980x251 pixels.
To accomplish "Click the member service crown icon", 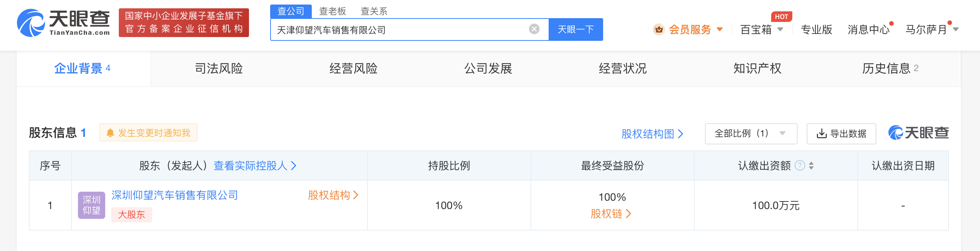I will point(658,29).
